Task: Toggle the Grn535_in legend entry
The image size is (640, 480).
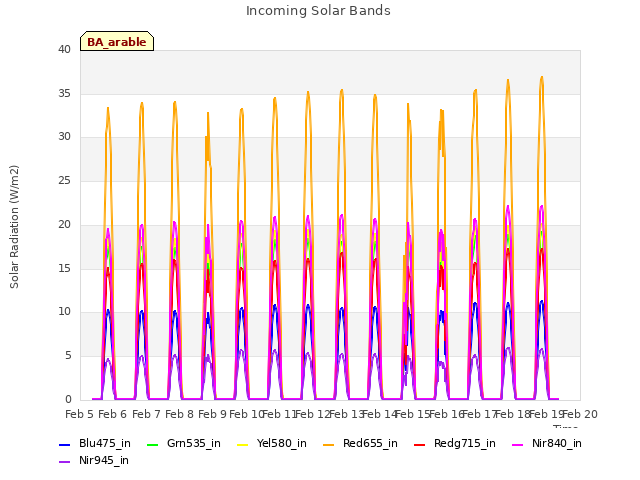Action: [184, 443]
